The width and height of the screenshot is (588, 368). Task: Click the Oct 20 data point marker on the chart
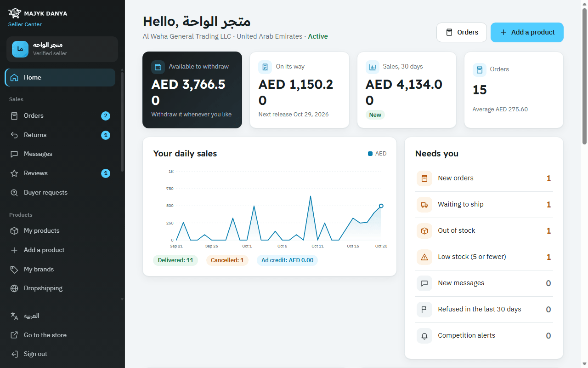[x=381, y=206]
